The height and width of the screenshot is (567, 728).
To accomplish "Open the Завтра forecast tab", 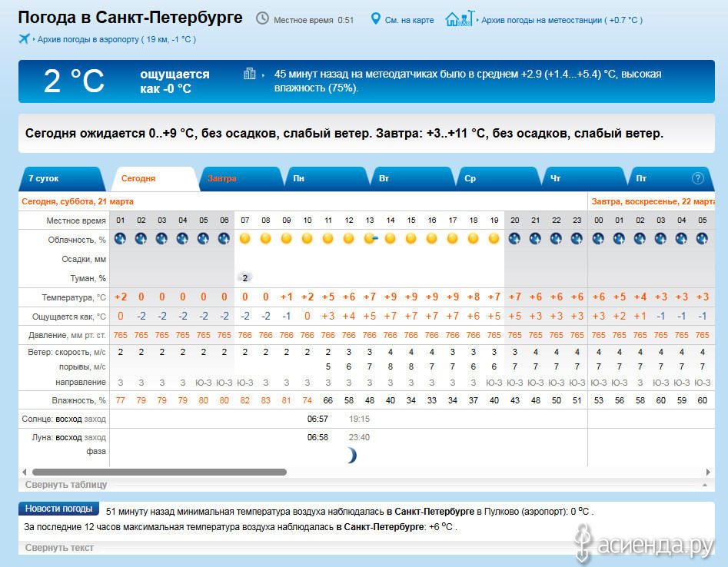I will [222, 178].
